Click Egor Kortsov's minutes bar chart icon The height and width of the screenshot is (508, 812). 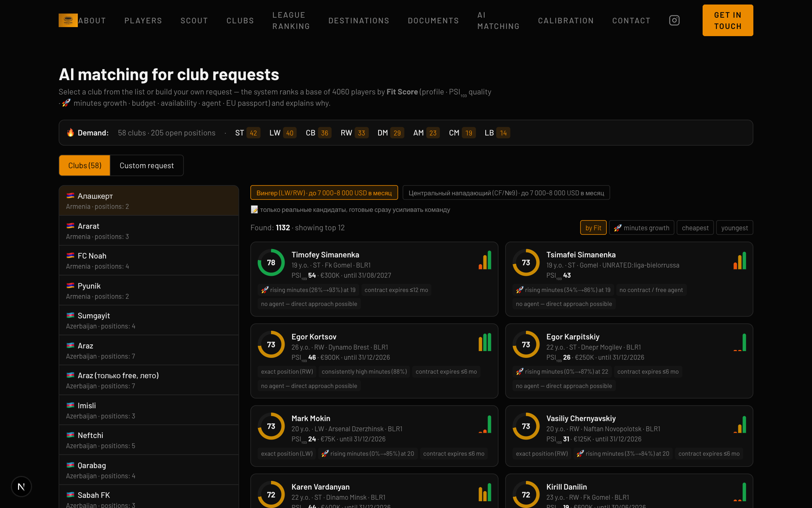(x=485, y=342)
